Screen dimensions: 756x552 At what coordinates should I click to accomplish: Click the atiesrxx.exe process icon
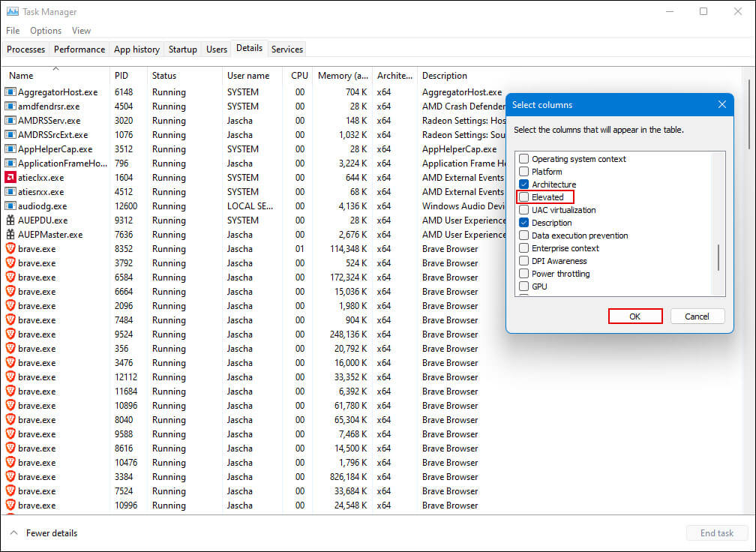[10, 191]
